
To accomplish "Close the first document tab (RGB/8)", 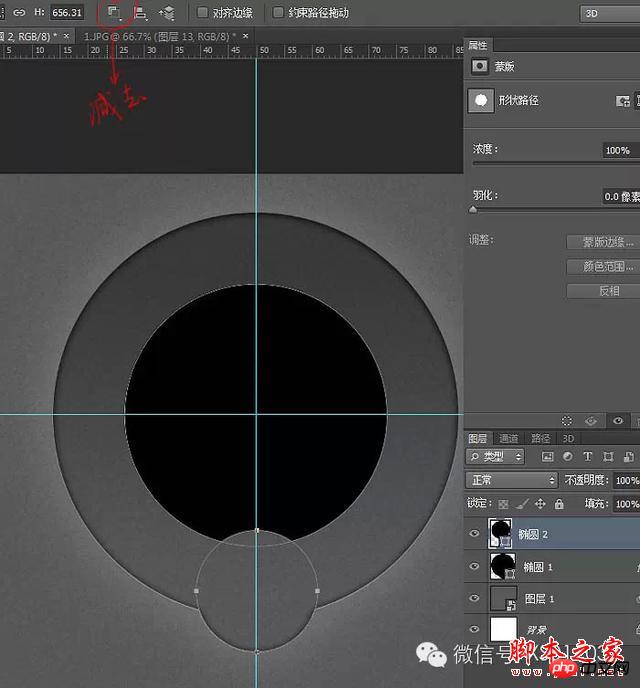I will coord(66,36).
